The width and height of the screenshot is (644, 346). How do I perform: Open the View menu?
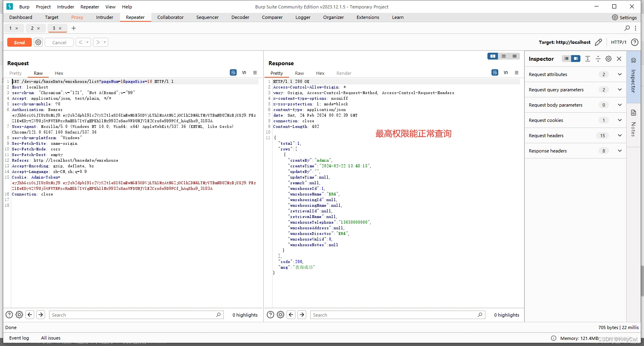point(110,7)
